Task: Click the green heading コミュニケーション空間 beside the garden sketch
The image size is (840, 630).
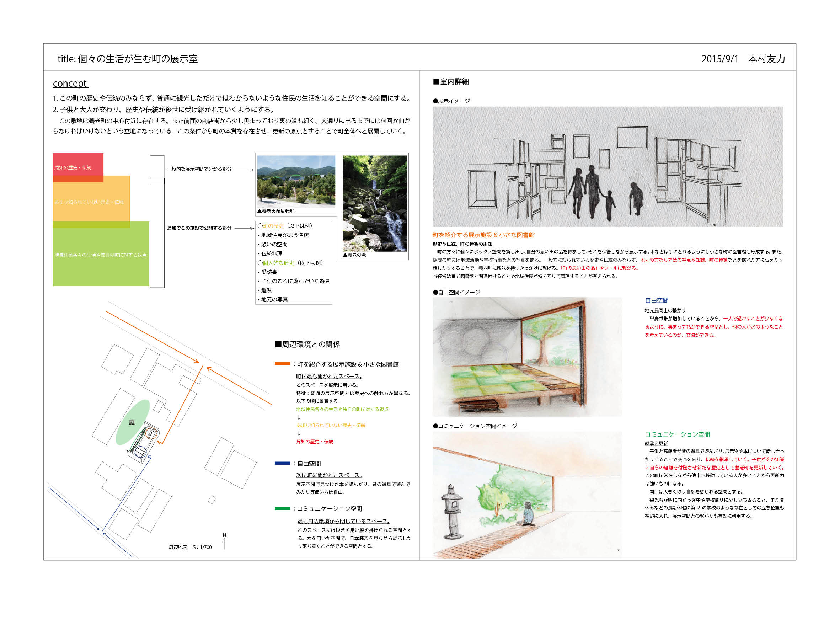Action: click(677, 434)
